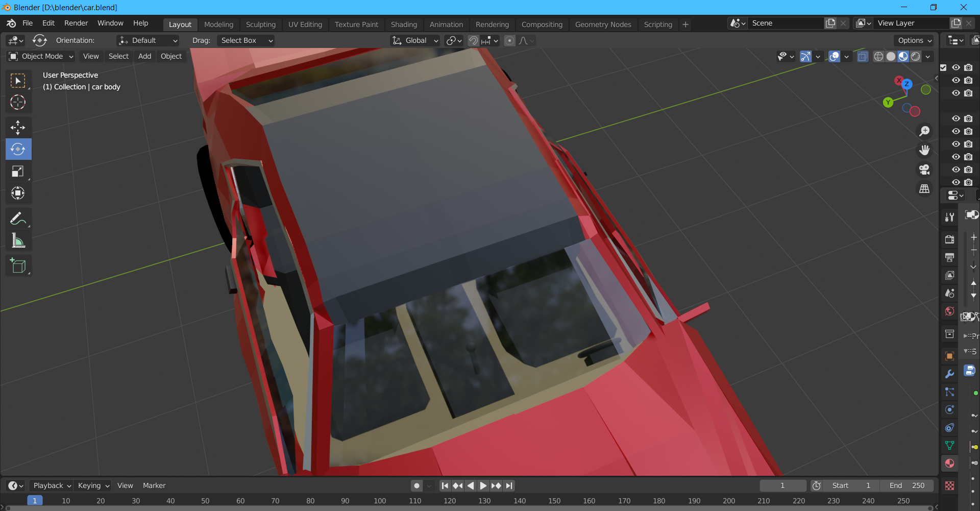Click the End frame field
This screenshot has width=980, height=511.
pos(907,486)
